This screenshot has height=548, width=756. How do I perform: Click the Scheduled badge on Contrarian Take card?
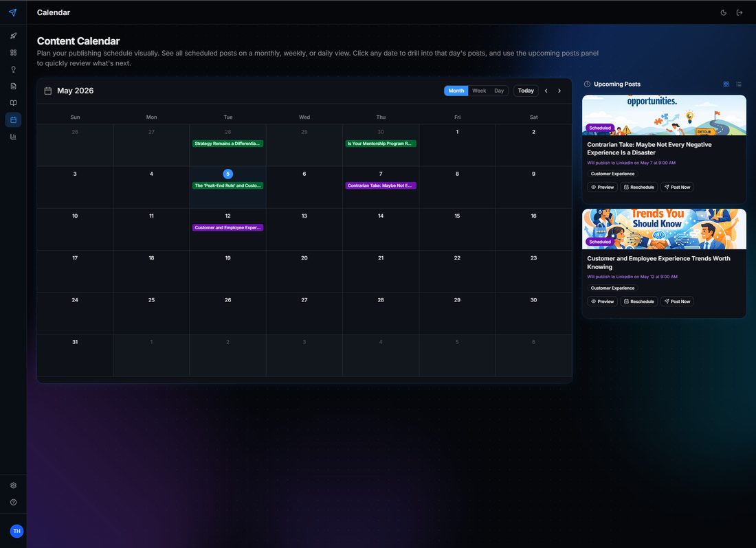click(600, 128)
